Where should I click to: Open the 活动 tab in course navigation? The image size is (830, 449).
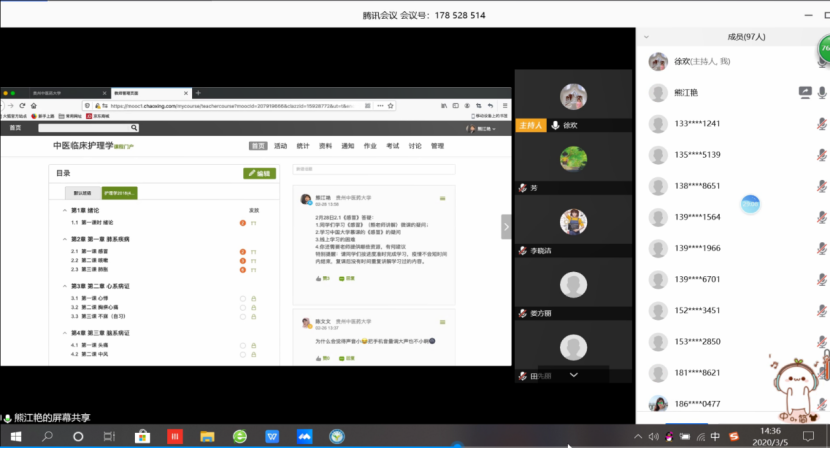281,146
